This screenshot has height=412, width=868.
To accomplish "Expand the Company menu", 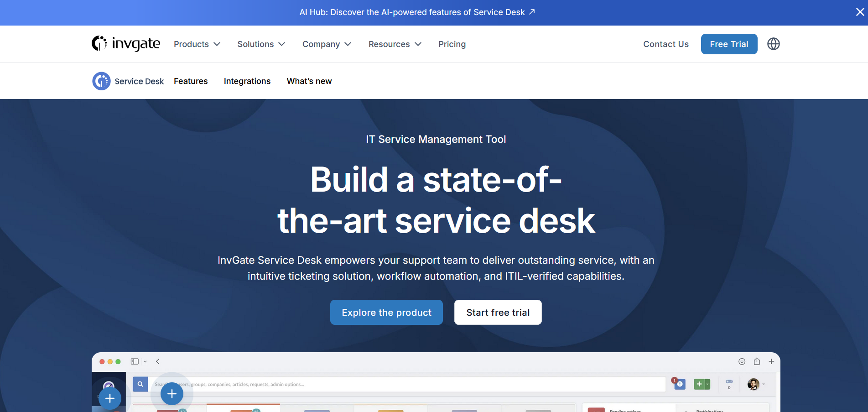I will point(327,44).
